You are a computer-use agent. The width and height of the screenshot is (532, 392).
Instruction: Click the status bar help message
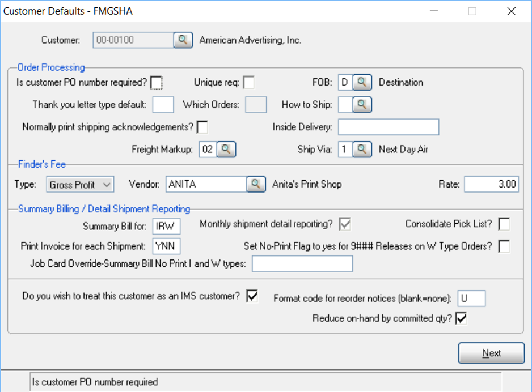95,382
